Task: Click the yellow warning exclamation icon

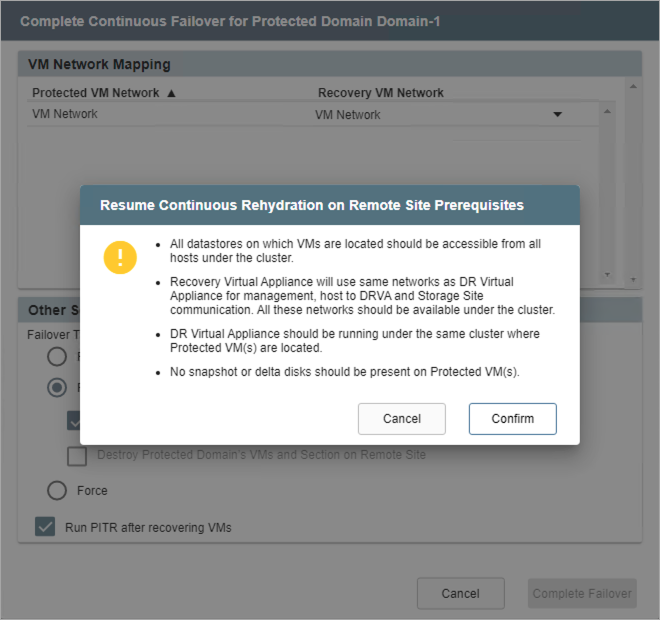Action: [x=120, y=257]
